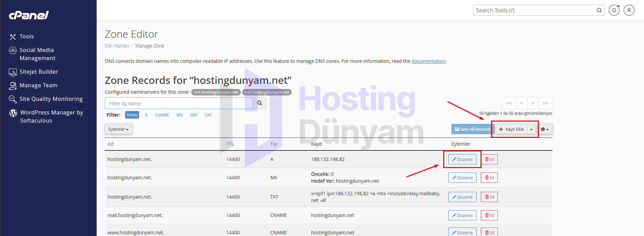This screenshot has width=644, height=236.
Task: Click Save All Records
Action: point(472,129)
